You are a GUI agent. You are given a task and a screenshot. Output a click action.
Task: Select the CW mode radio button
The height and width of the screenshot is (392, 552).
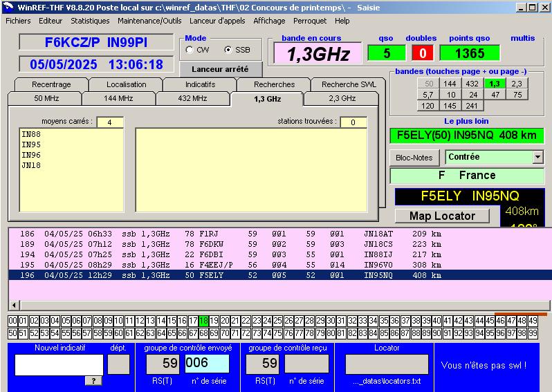point(190,50)
